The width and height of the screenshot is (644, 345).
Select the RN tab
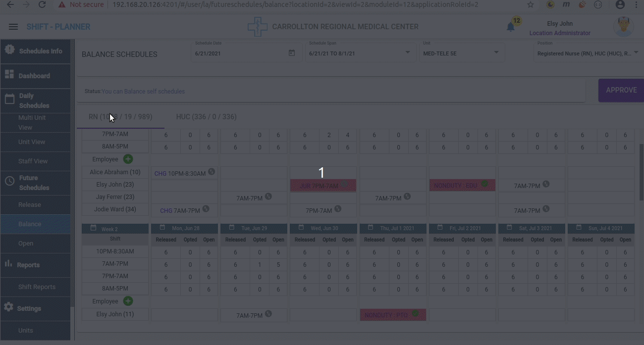coord(120,117)
